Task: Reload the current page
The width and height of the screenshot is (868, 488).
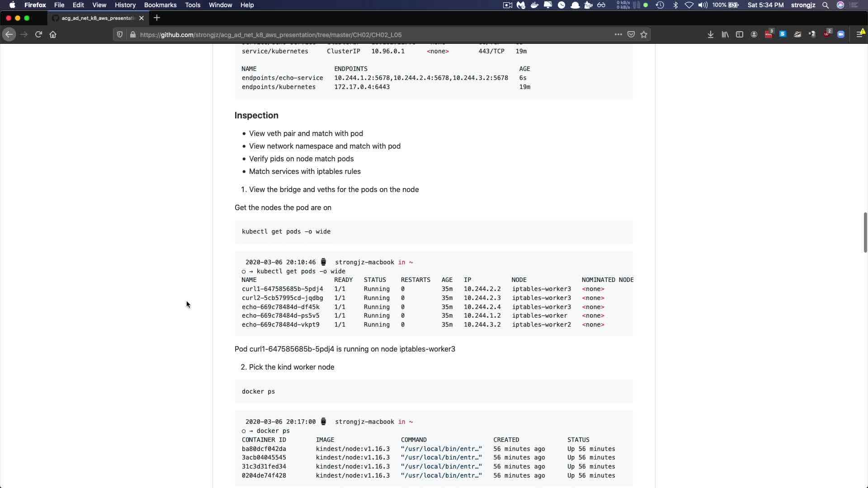Action: point(38,34)
